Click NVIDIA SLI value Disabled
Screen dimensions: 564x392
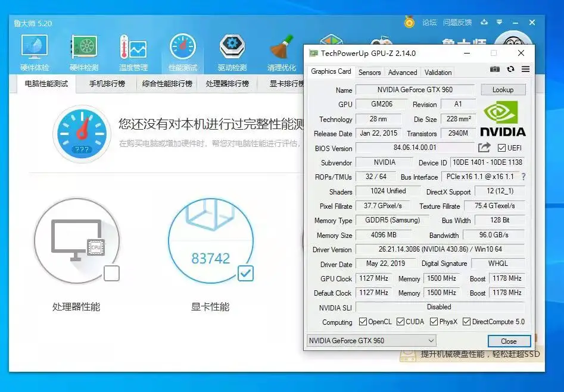[x=440, y=307]
